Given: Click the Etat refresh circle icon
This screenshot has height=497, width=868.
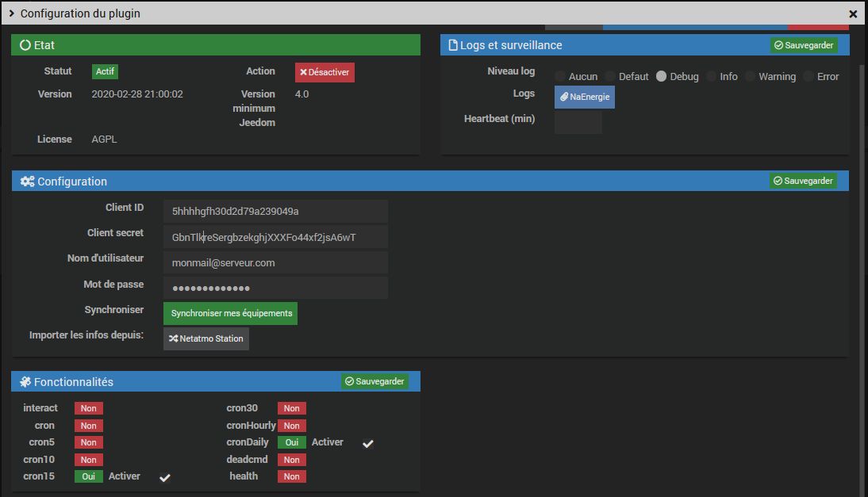Looking at the screenshot, I should (x=25, y=45).
